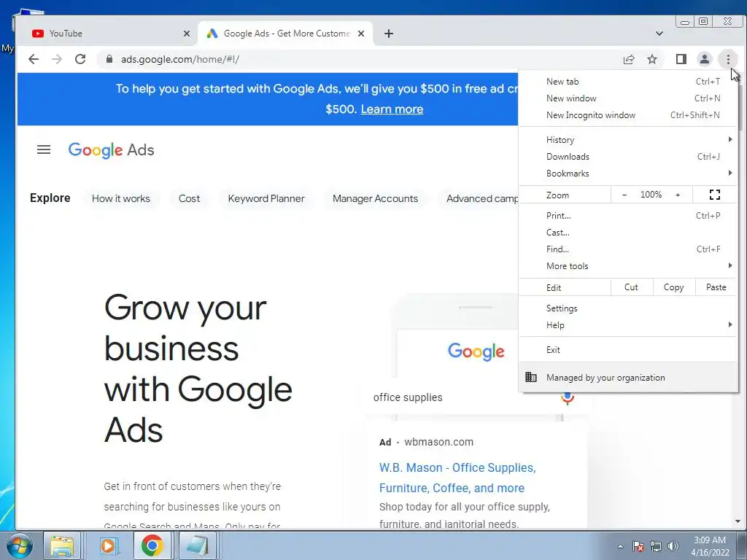Open Keyword Planner link
This screenshot has width=747, height=560.
(266, 198)
